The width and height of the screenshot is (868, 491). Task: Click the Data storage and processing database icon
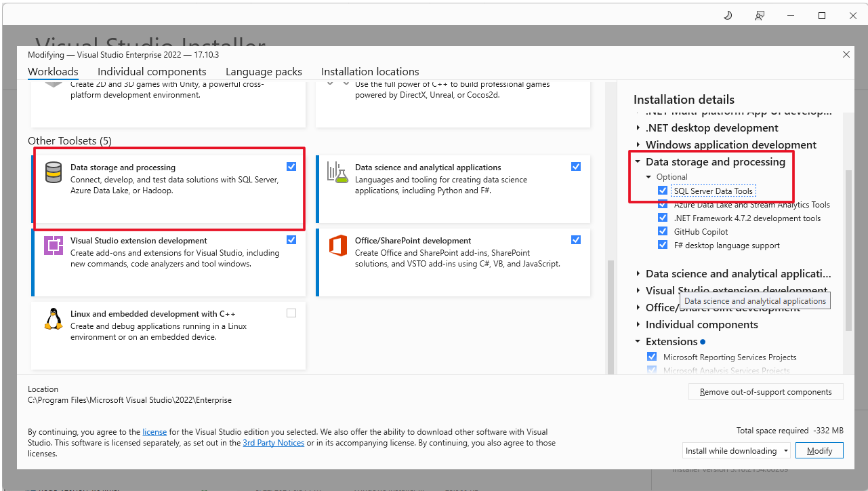(54, 172)
